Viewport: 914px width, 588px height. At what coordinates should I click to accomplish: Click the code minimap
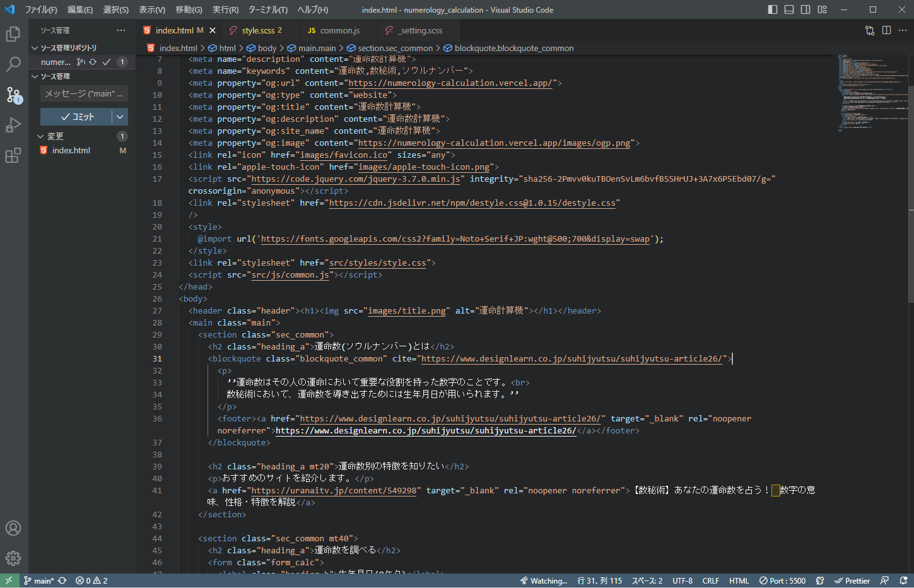coord(873,93)
